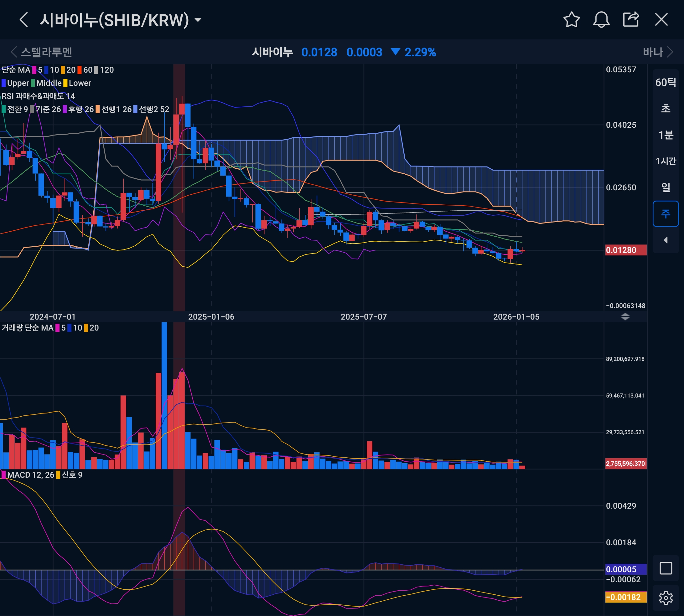
Task: Select the 주 weekly timeframe
Action: coord(666,213)
